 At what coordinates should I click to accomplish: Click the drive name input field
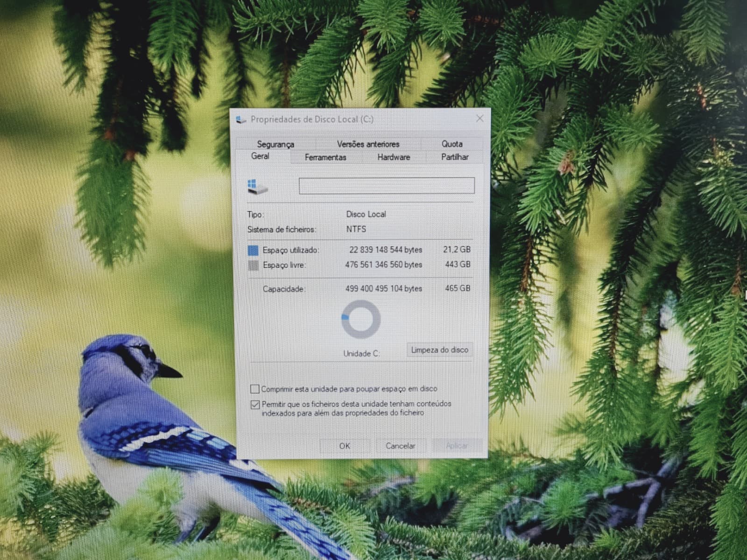(387, 186)
